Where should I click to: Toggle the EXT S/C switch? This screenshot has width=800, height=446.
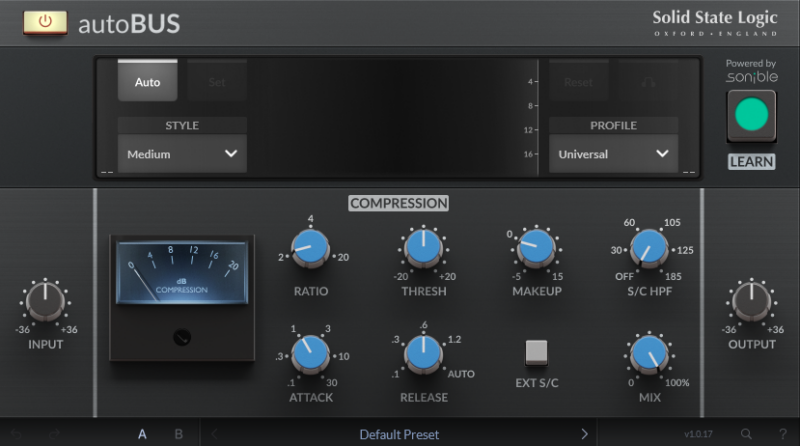coord(537,353)
